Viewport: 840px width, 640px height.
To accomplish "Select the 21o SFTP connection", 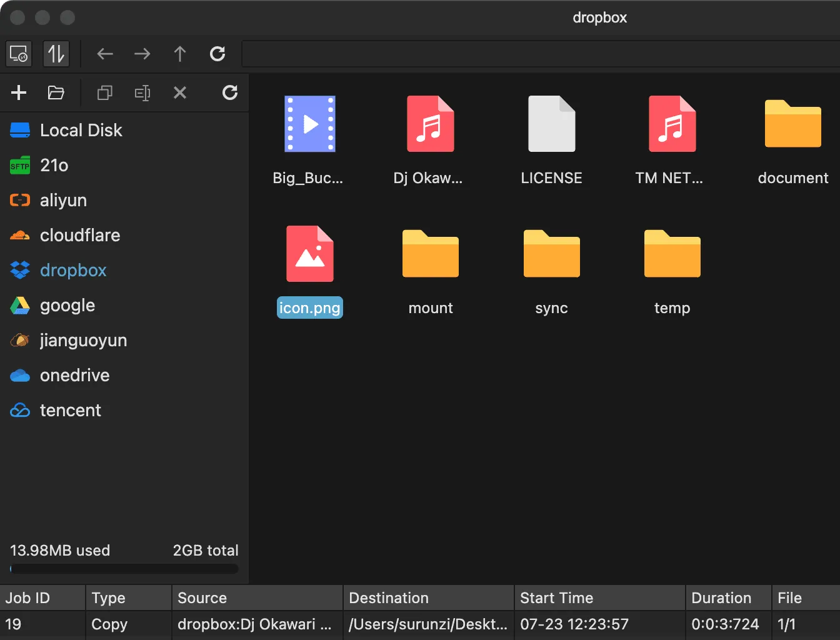I will 54,166.
